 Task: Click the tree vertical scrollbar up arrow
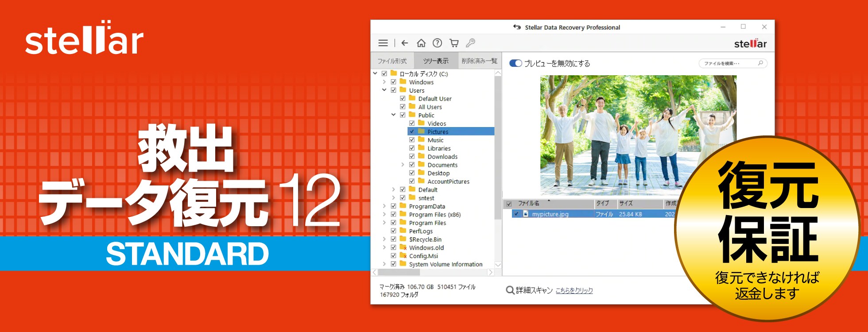[498, 73]
